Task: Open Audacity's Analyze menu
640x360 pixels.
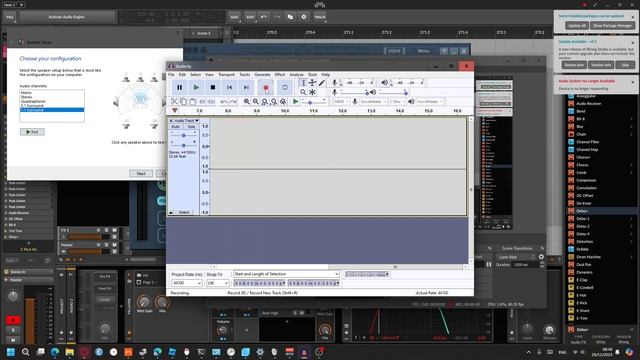Action: 296,75
